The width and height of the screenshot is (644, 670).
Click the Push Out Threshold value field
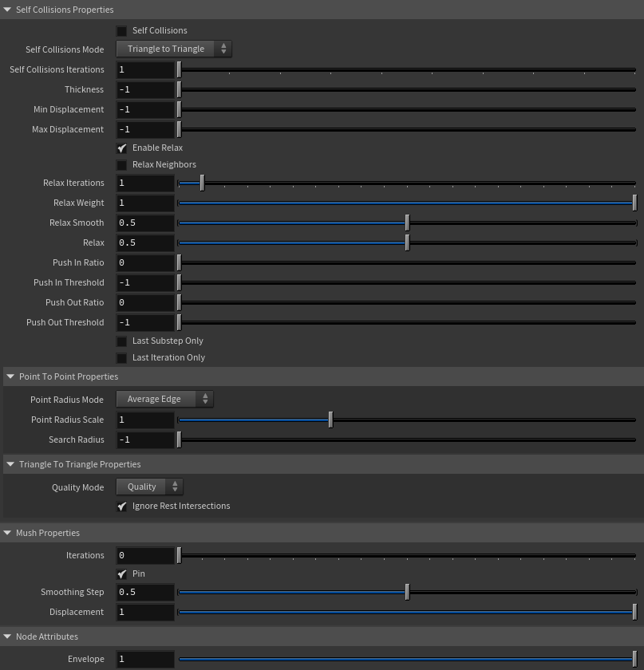click(145, 322)
